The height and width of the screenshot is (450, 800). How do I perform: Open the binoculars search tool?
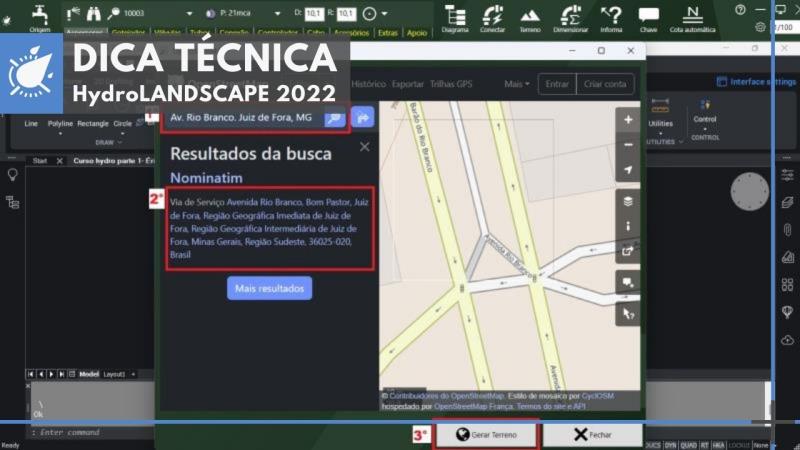point(93,14)
